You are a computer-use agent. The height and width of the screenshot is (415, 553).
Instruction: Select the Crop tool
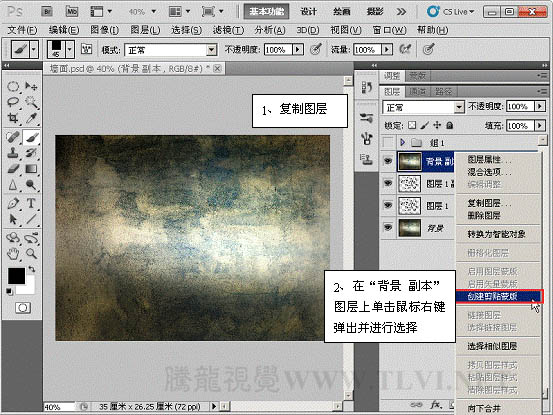pyautogui.click(x=13, y=118)
